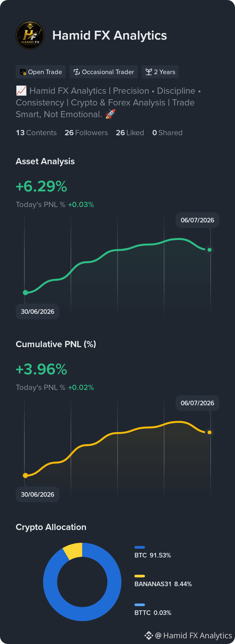Screen dimensions: 235x644
Task: Click the Binance logo in footer watermark
Action: [149, 636]
